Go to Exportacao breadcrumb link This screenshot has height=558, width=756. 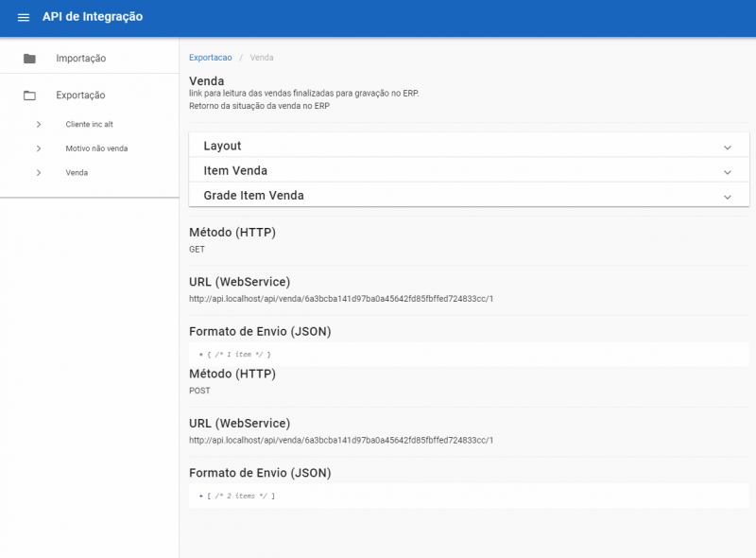coord(210,58)
